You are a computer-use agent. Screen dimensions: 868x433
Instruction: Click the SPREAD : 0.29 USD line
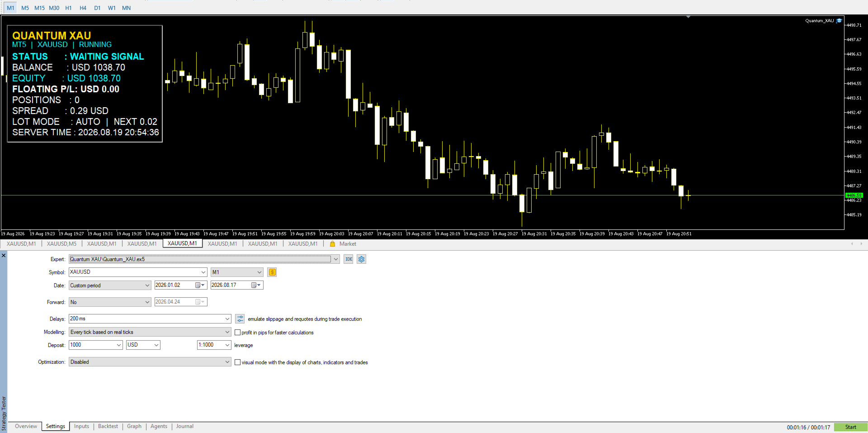(61, 111)
